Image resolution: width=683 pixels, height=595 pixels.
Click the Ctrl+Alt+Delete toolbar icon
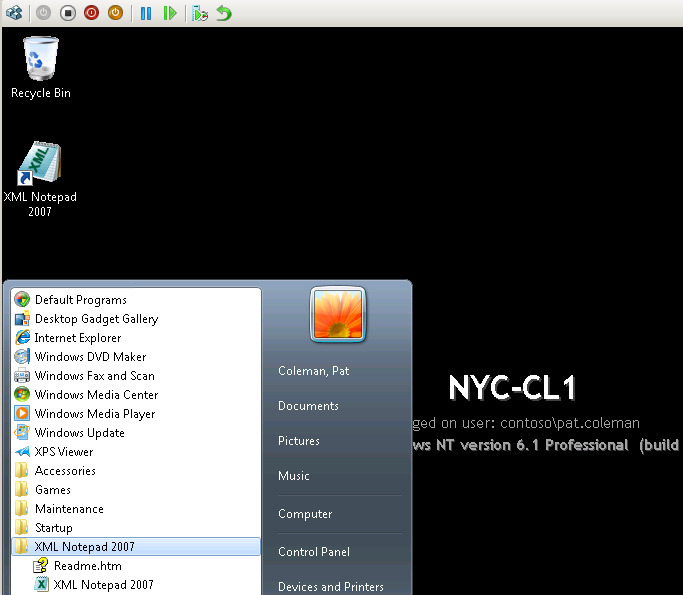(x=14, y=13)
